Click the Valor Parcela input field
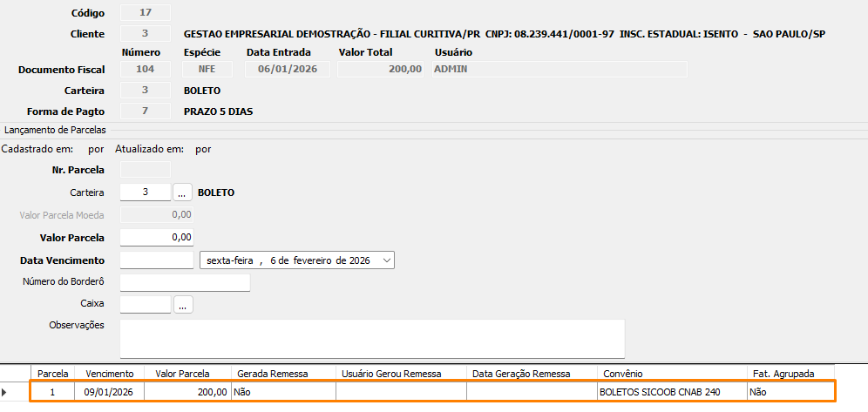This screenshot has width=868, height=412. pos(156,237)
